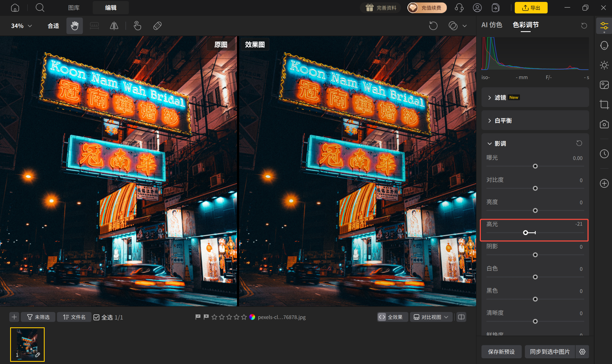Open the portrait face panel icon
This screenshot has height=364, width=612.
click(x=604, y=45)
